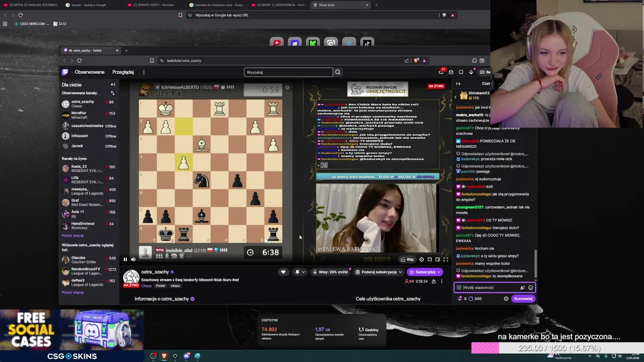
Task: Click the Polski tag
Action: point(160,286)
